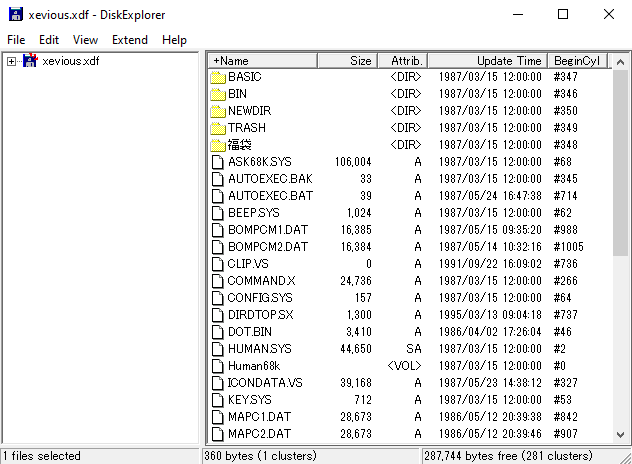The height and width of the screenshot is (464, 632).
Task: Click the xevious.xdf tree label
Action: coord(71,61)
